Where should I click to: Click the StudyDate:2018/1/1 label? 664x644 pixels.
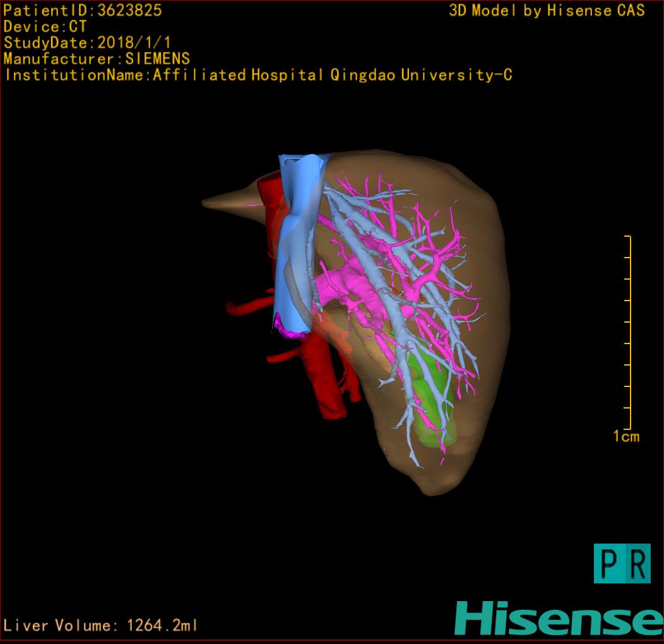88,43
